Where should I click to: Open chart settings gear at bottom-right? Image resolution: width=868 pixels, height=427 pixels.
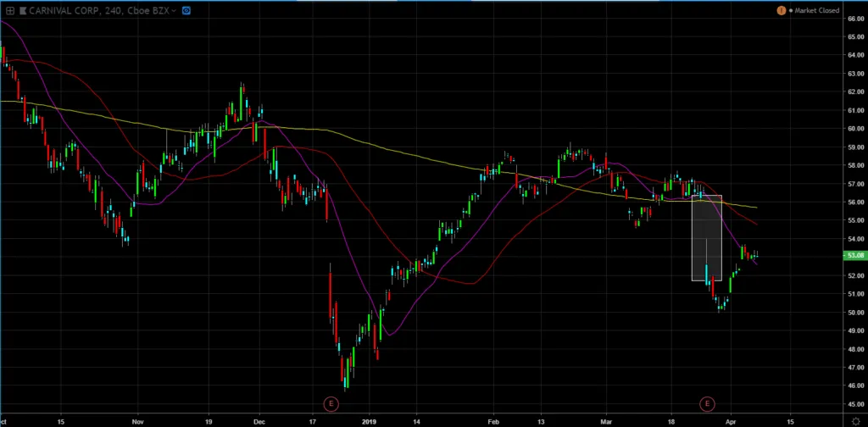coord(856,421)
